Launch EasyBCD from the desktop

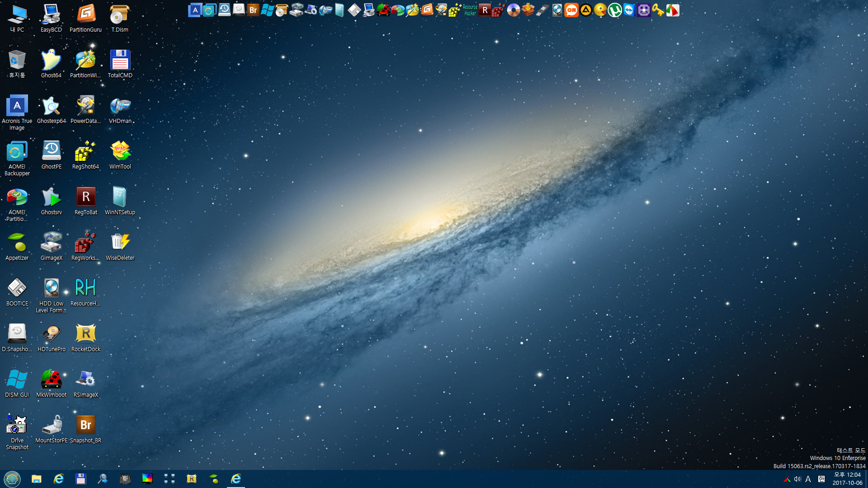51,19
